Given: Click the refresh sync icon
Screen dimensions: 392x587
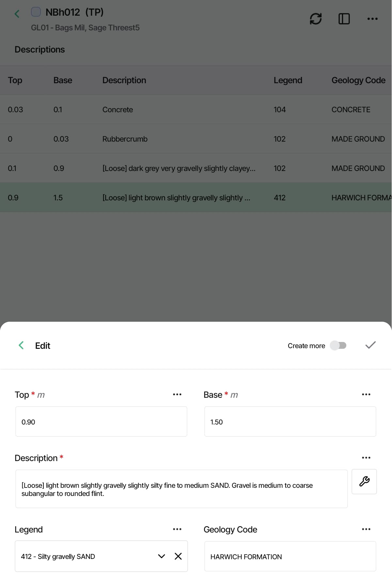Looking at the screenshot, I should (316, 19).
